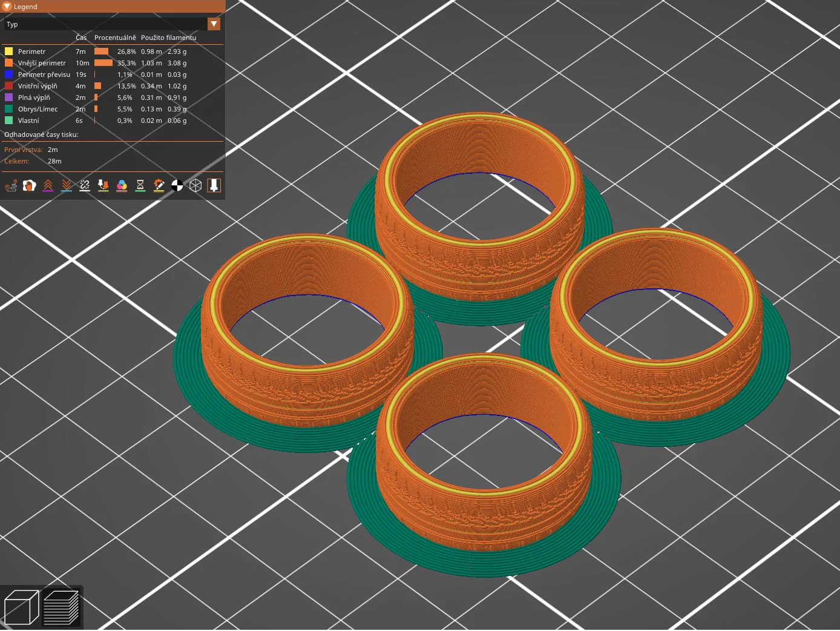Image resolution: width=840 pixels, height=631 pixels.
Task: Click the orange Vnější perimetr swatch
Action: (9, 63)
